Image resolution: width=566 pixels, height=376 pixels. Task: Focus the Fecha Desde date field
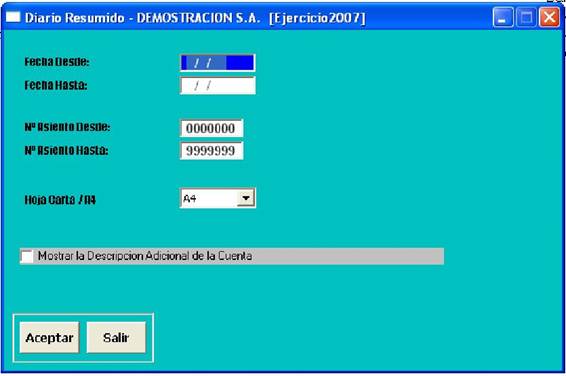218,63
